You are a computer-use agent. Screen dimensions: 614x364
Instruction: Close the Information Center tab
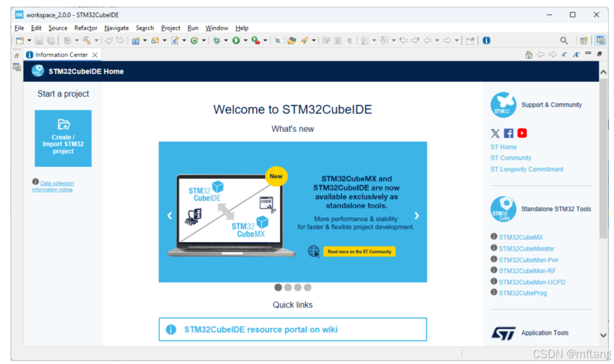click(x=95, y=55)
